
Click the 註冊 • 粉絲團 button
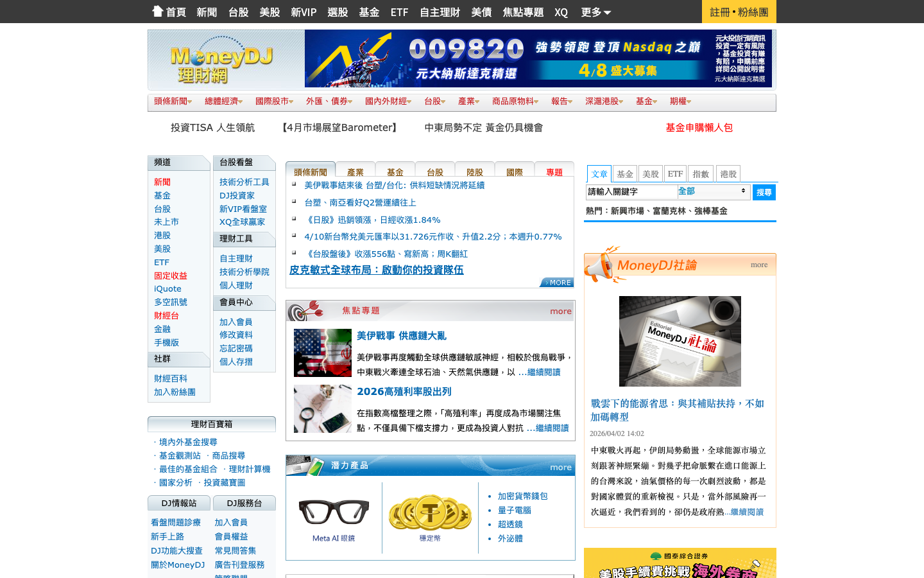click(739, 12)
